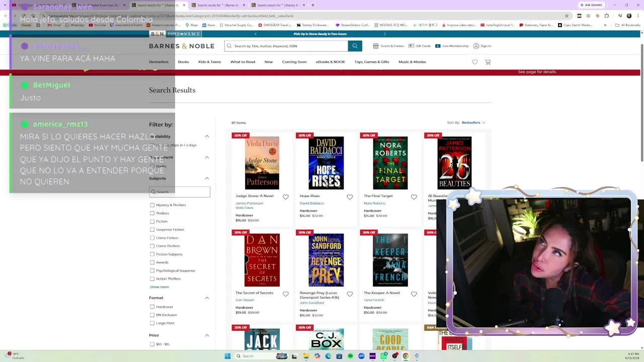This screenshot has width=644, height=362.
Task: Open author Nora Roberts link
Action: [374, 203]
